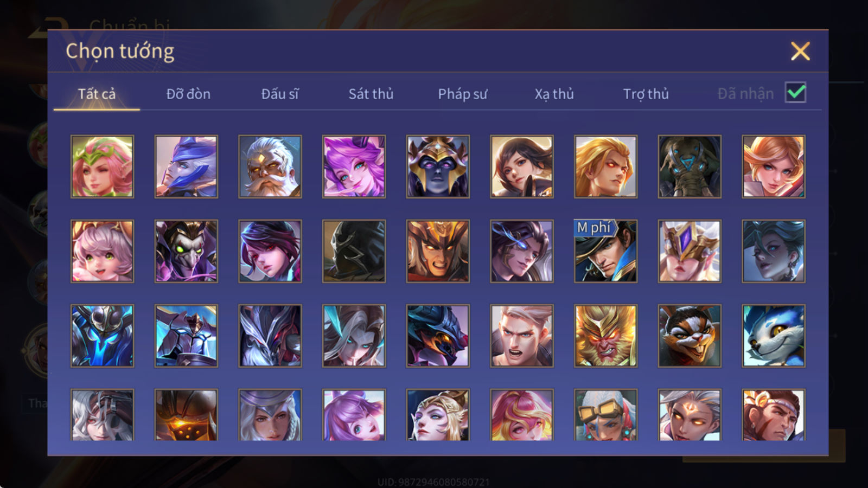Viewport: 868px width, 488px height.
Task: Choose the elephant-masked hero portrait
Action: click(690, 166)
